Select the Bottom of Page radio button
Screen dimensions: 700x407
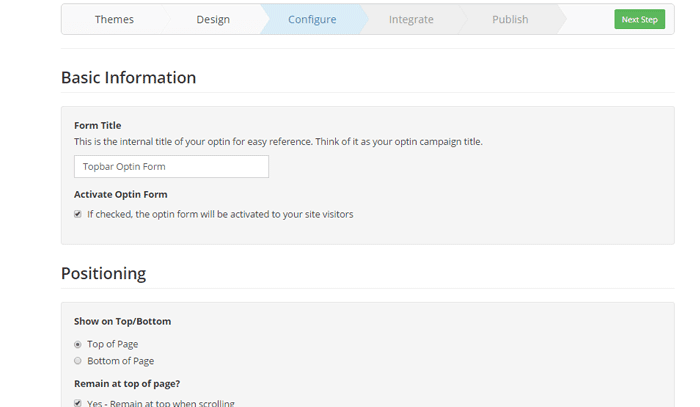tap(78, 361)
